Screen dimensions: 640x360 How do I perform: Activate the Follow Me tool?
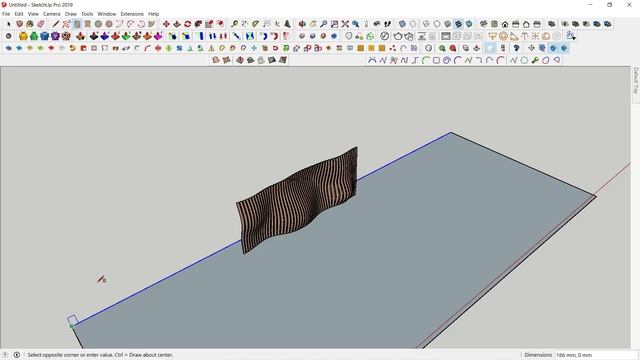(x=198, y=24)
